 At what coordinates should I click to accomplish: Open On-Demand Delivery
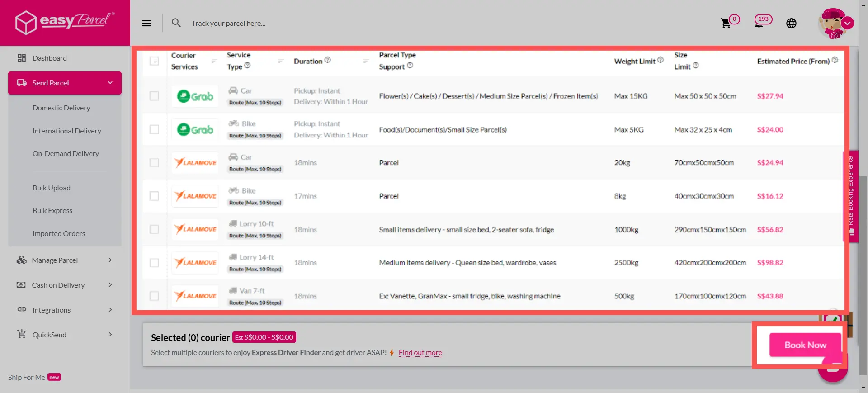pos(66,153)
